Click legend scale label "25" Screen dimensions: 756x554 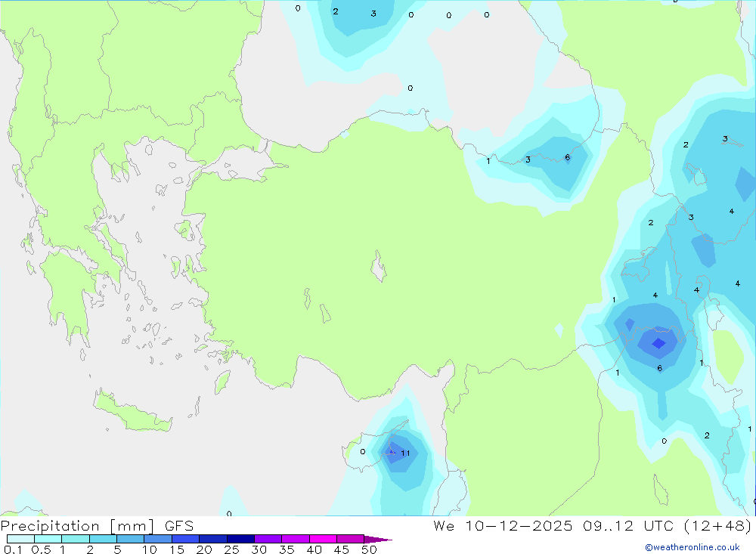(232, 549)
